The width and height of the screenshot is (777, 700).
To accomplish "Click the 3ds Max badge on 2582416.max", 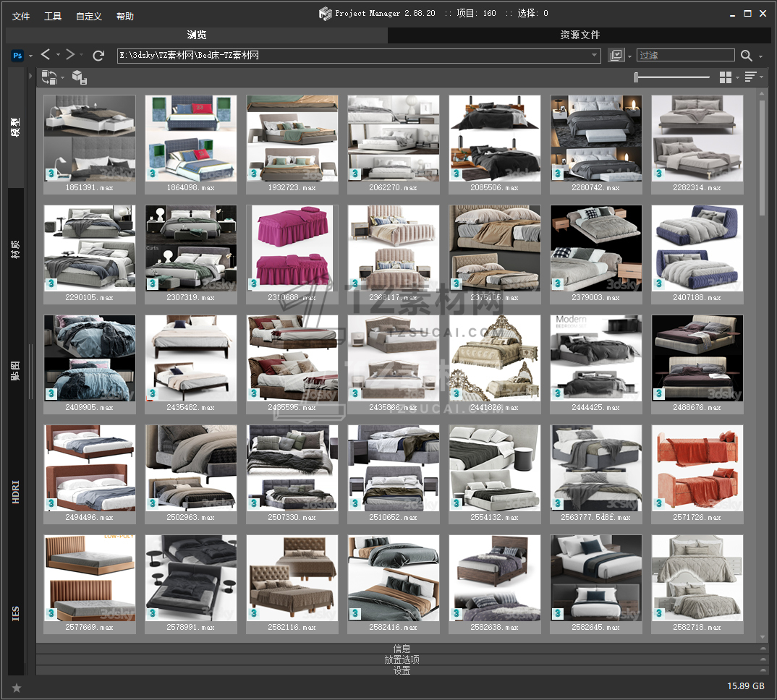I will coord(354,614).
